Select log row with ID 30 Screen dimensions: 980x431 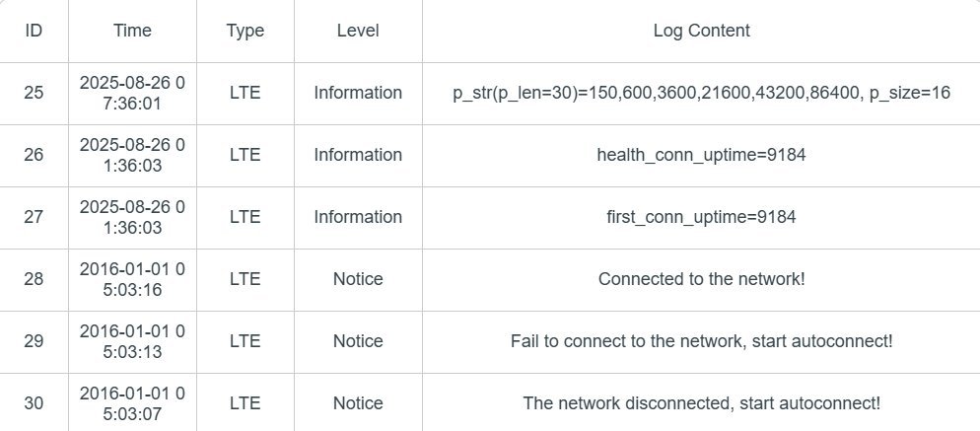tap(34, 402)
